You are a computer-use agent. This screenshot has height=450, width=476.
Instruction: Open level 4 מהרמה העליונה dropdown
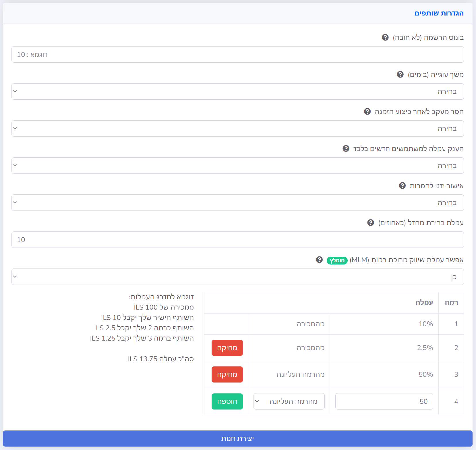coord(289,401)
